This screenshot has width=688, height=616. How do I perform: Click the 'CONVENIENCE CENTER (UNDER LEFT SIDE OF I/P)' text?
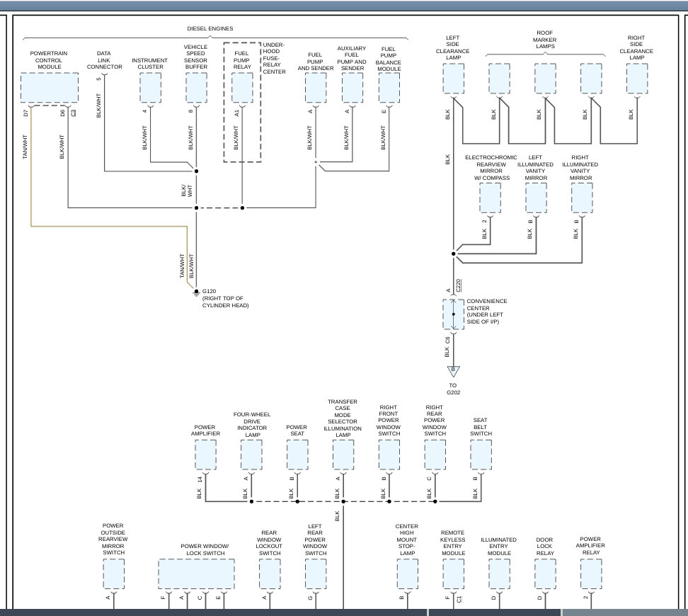[486, 312]
